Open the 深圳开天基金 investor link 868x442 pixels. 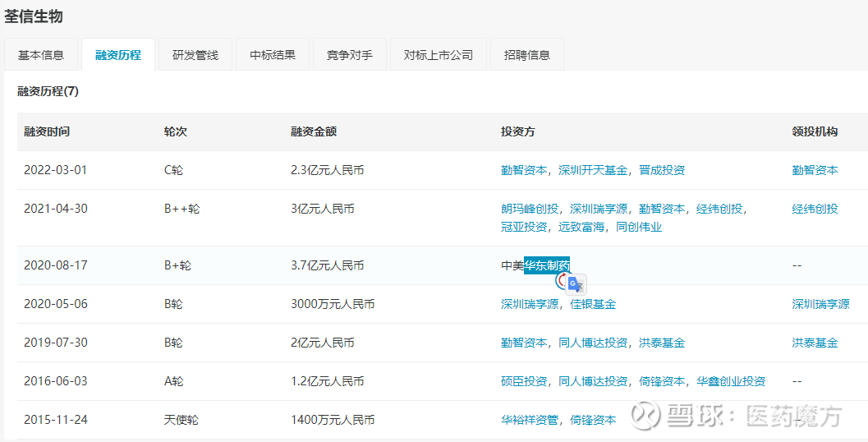[x=593, y=170]
